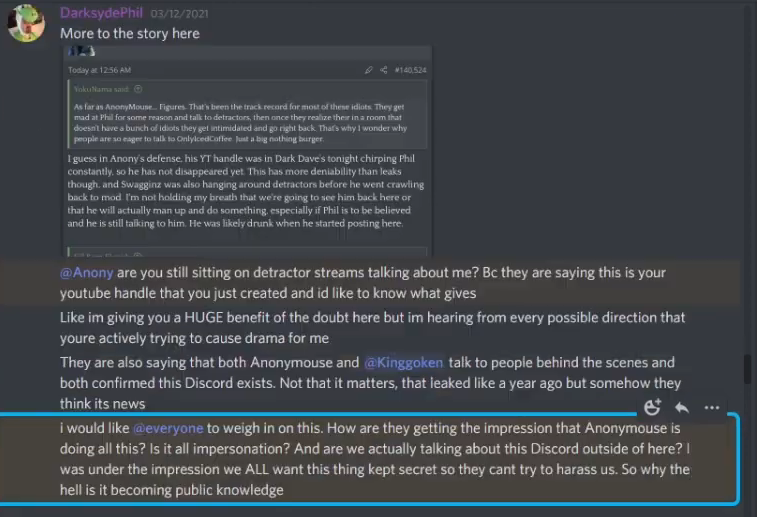Click DarksydePhil's frog avatar
The height and width of the screenshot is (517, 757).
pos(26,23)
